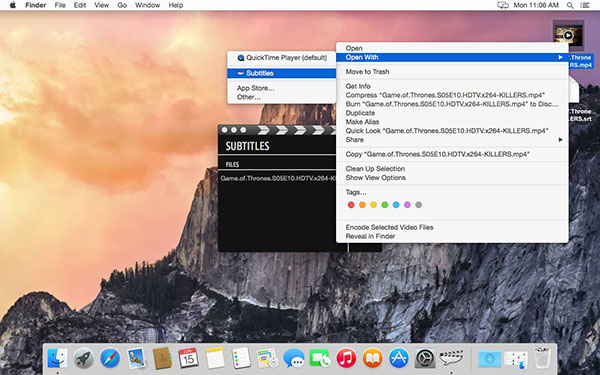The image size is (600, 375).
Task: Open the App Store Dock icon
Action: pyautogui.click(x=399, y=359)
